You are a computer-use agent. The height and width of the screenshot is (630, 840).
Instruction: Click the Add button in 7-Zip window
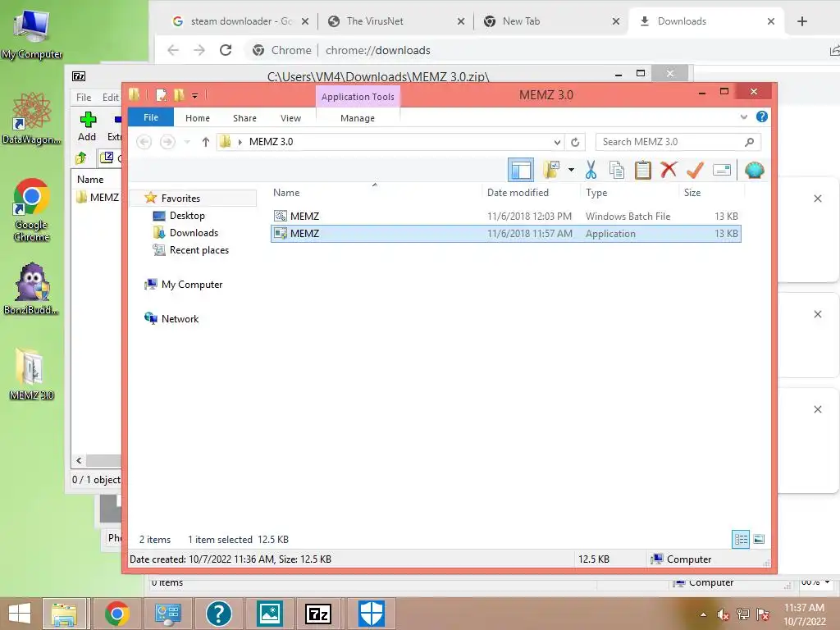(87, 126)
